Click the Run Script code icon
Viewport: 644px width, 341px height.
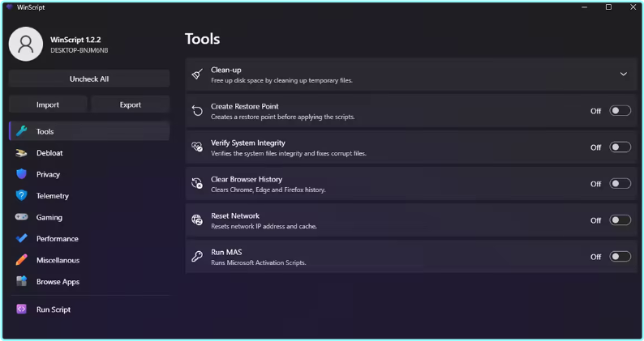click(x=21, y=309)
